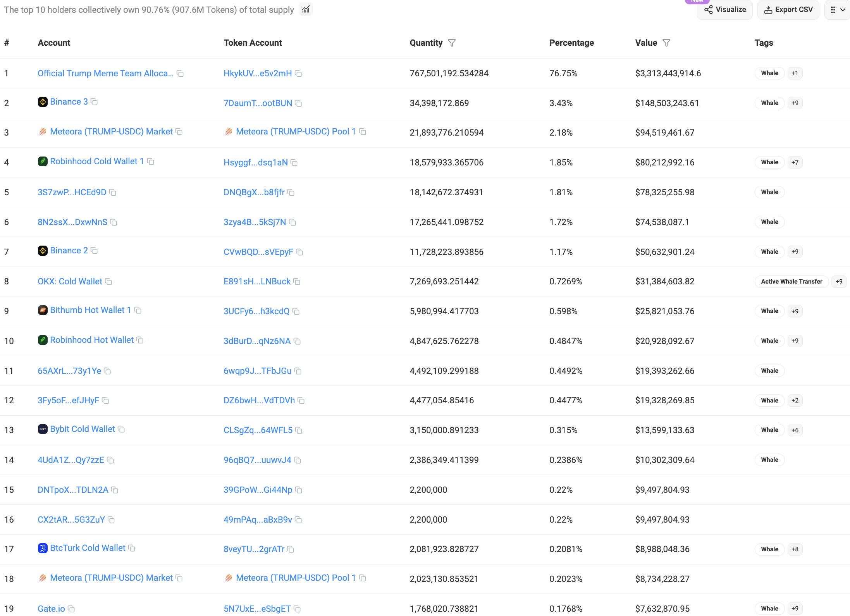Screen dimensions: 850x616
Task: Filter the Quantity column
Action: 452,43
